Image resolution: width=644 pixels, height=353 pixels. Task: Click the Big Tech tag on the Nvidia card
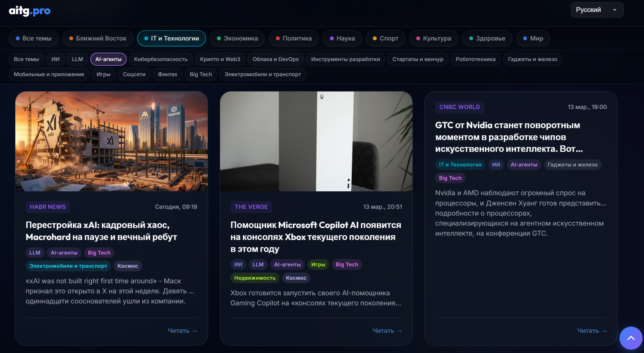450,178
